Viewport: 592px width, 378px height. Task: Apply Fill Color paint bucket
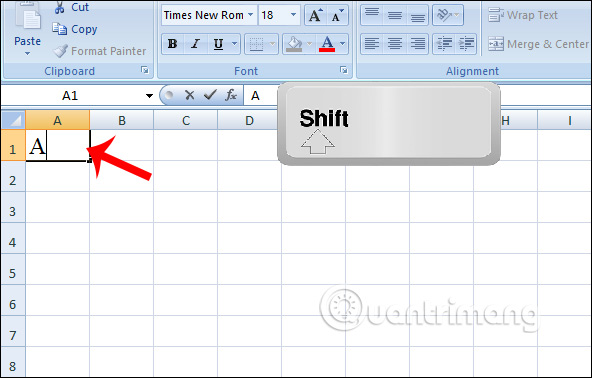pos(294,44)
